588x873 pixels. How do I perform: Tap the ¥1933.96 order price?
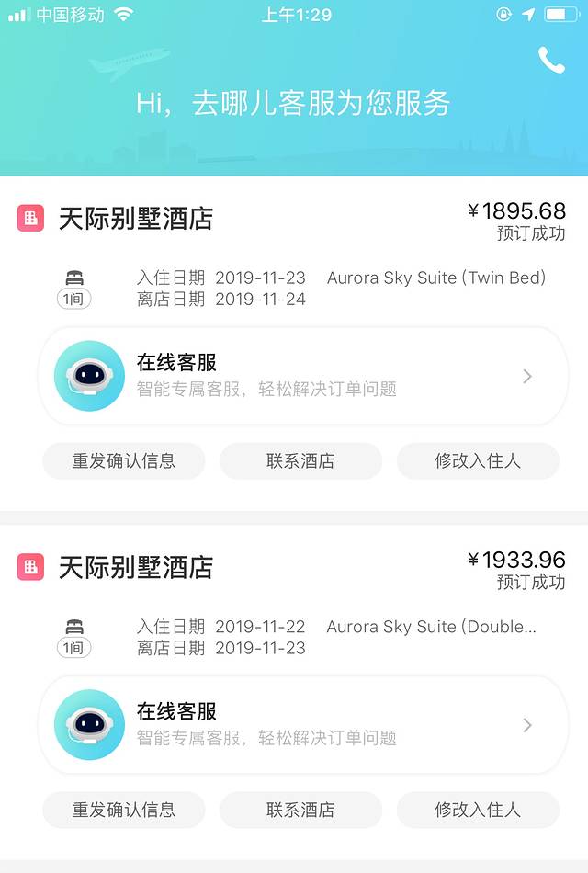(x=516, y=560)
